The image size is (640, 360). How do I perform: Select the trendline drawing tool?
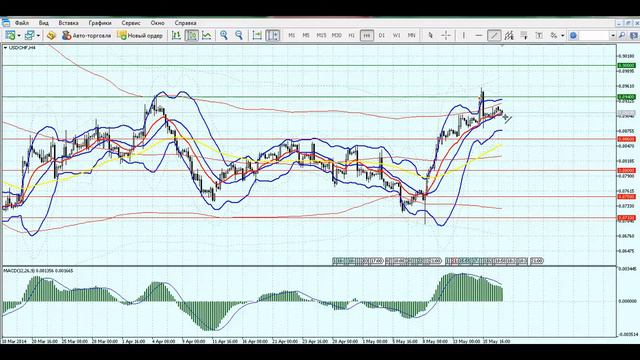494,36
